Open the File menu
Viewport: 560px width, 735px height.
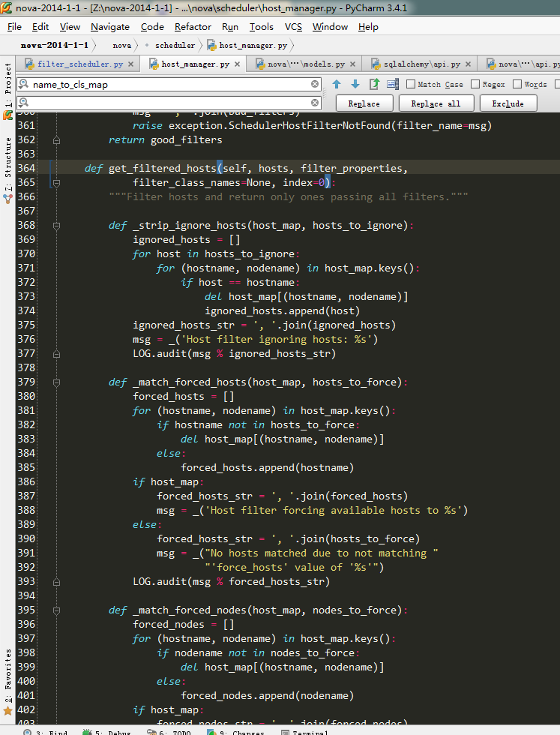pyautogui.click(x=14, y=27)
